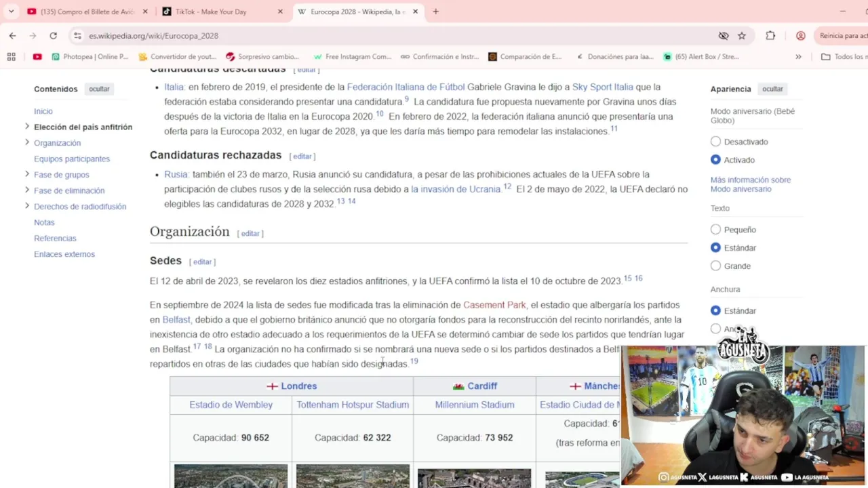
Task: Open the browser extensions puzzle icon
Action: tap(770, 36)
